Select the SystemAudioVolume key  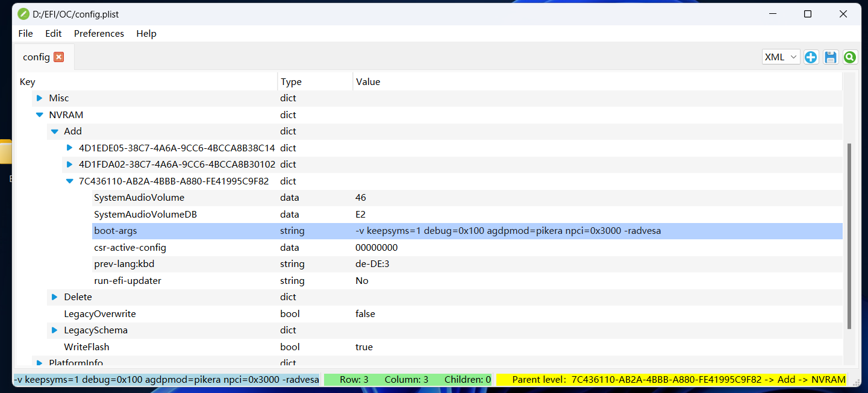139,198
